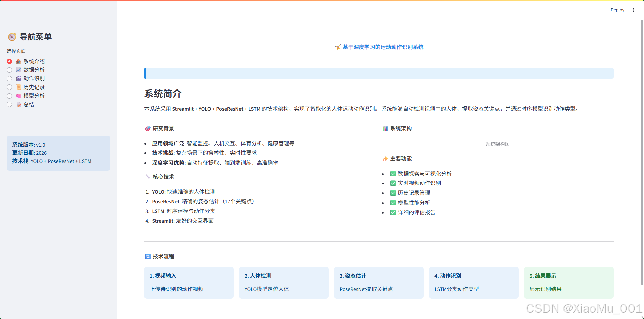Select the 系统介绍 radio button
644x319 pixels.
tap(9, 61)
